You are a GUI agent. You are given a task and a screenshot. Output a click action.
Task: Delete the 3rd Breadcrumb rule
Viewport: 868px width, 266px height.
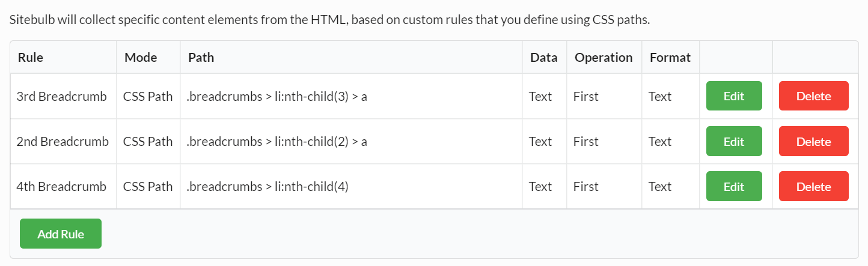pyautogui.click(x=813, y=96)
